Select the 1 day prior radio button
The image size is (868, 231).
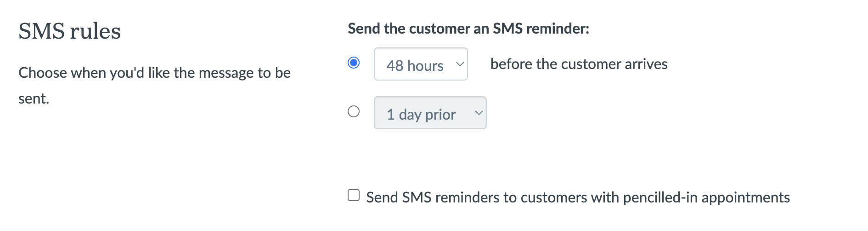pyautogui.click(x=354, y=111)
